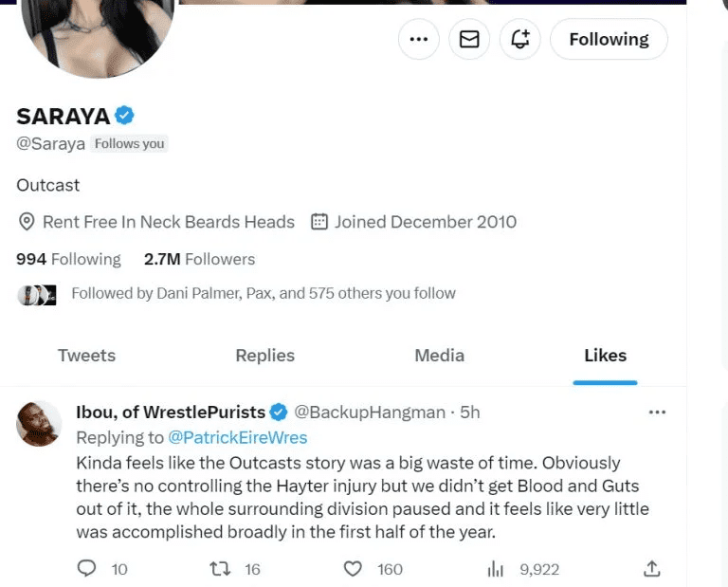Click the reply speech bubble icon
728x587 pixels.
[x=87, y=569]
